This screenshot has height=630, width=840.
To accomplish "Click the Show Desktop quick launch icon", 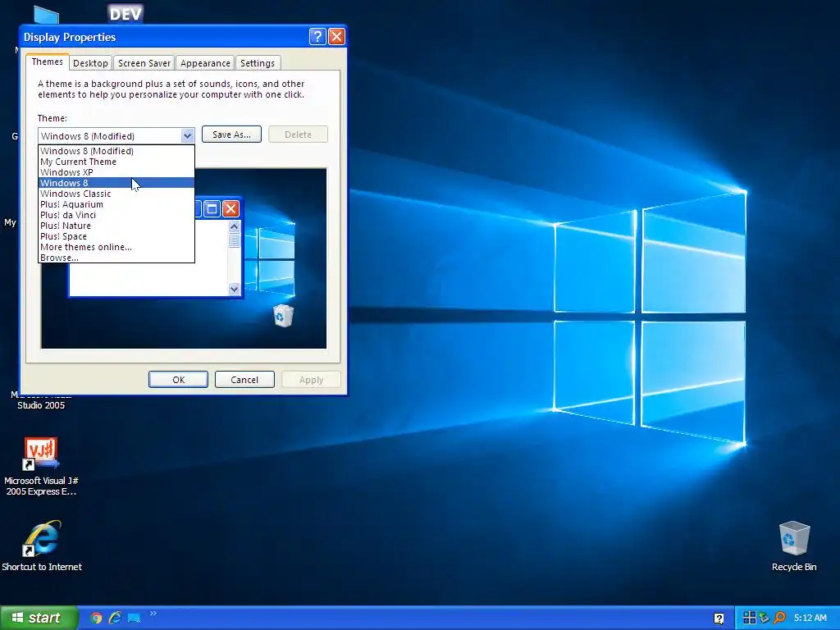I will [x=134, y=618].
